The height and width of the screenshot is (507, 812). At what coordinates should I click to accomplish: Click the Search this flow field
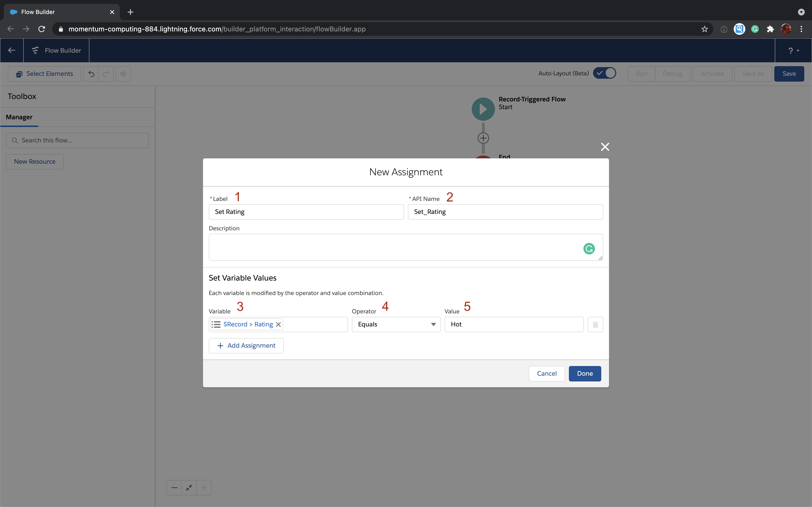click(x=77, y=141)
